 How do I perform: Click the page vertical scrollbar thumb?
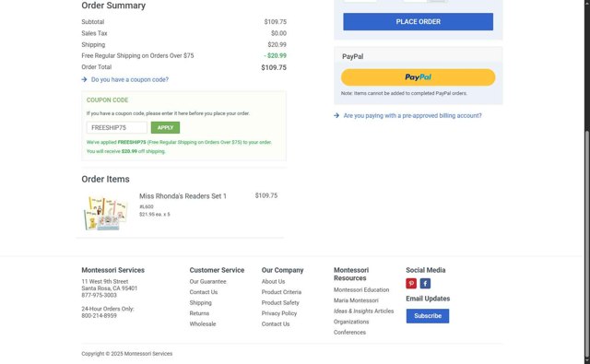point(586,243)
